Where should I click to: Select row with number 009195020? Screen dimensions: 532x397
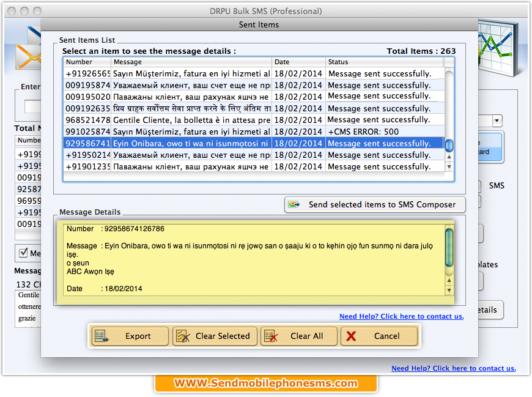[254, 97]
